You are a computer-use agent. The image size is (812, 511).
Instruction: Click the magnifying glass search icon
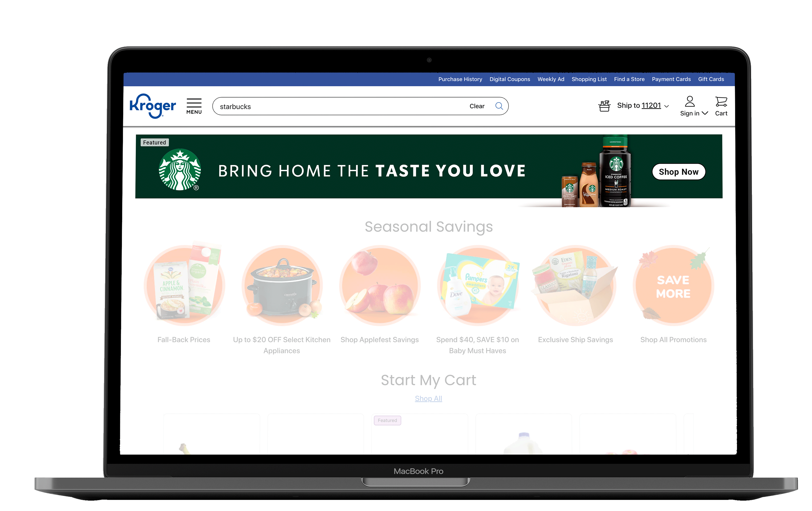pos(499,106)
